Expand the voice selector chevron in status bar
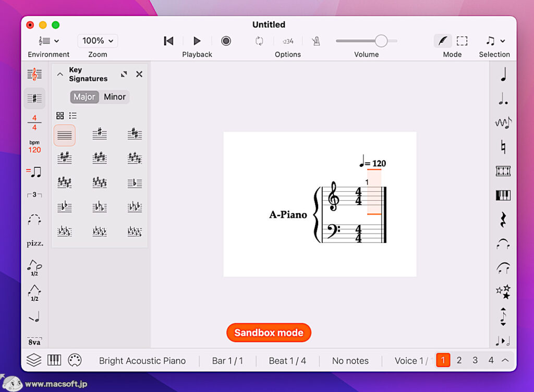Image resolution: width=534 pixels, height=392 pixels. pyautogui.click(x=505, y=360)
